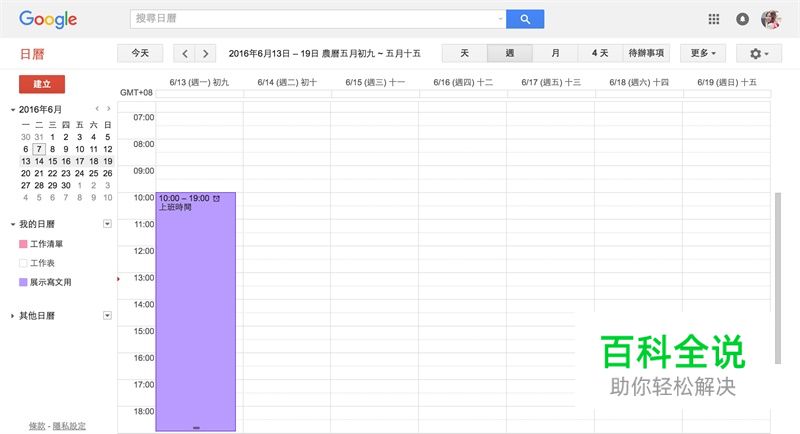Viewport: 800px width, 434px height.
Task: Select day 26 in the mini calendar
Action: 108,173
